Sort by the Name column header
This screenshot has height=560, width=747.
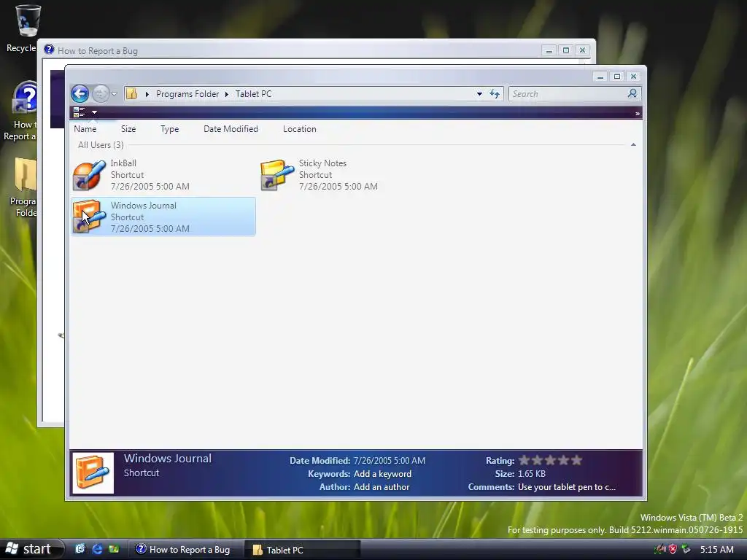pos(85,129)
